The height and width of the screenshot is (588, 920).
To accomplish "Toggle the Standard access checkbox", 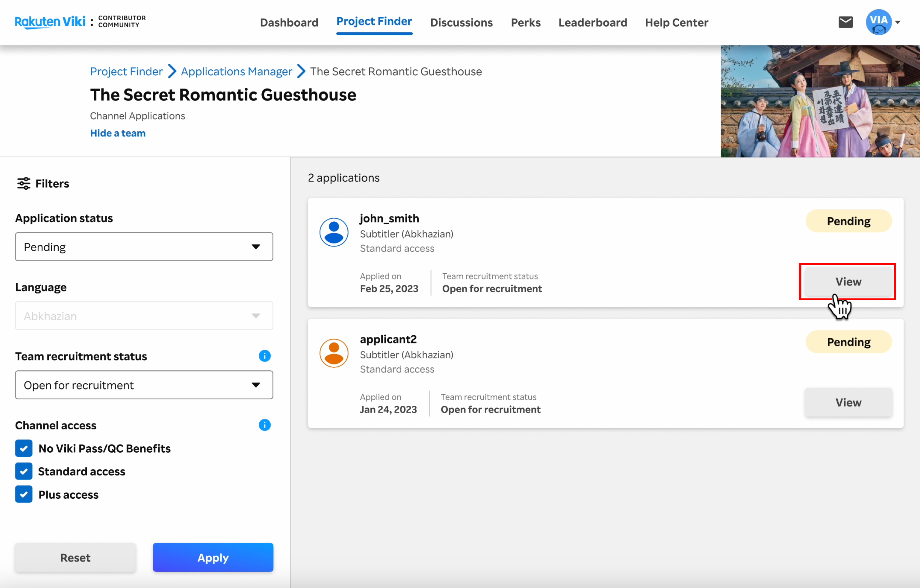I will point(24,471).
